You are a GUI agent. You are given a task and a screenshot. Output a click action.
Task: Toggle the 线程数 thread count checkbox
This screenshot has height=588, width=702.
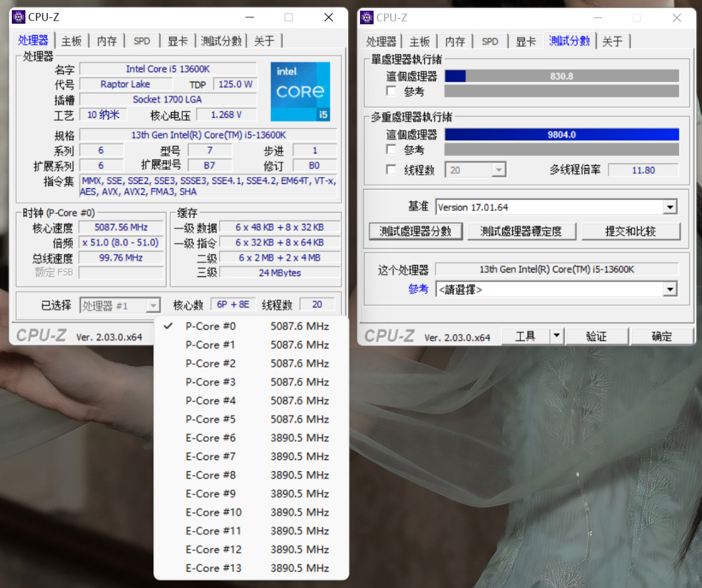click(x=391, y=170)
